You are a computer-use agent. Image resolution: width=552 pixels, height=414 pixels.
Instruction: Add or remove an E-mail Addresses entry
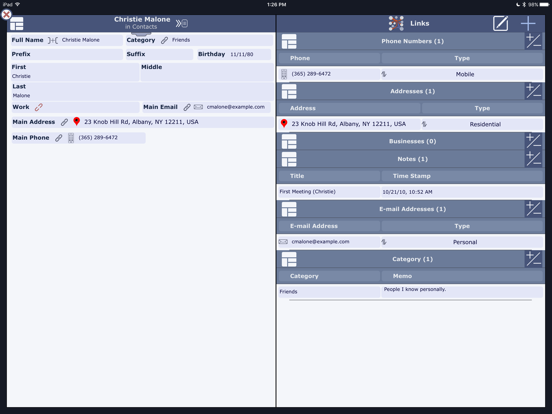point(533,209)
